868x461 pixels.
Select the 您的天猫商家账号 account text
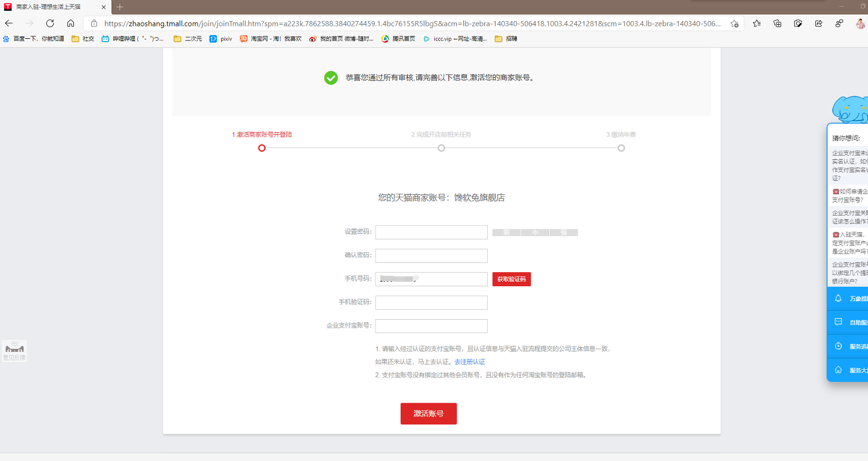click(441, 198)
